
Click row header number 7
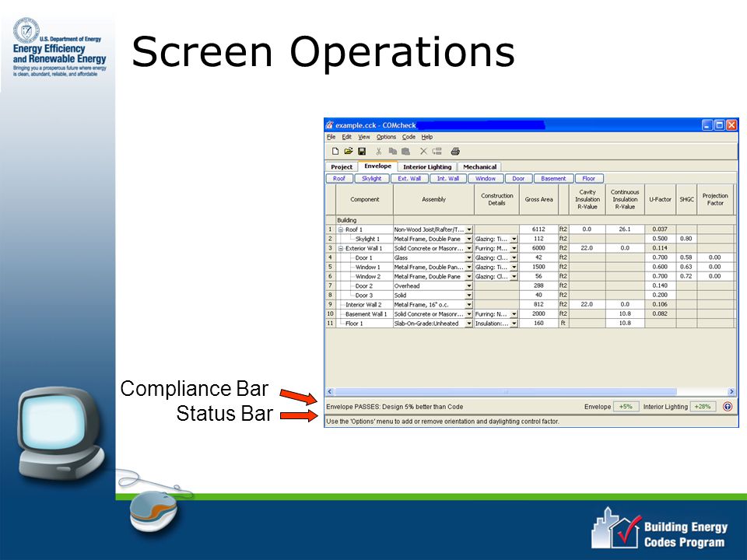[x=330, y=285]
